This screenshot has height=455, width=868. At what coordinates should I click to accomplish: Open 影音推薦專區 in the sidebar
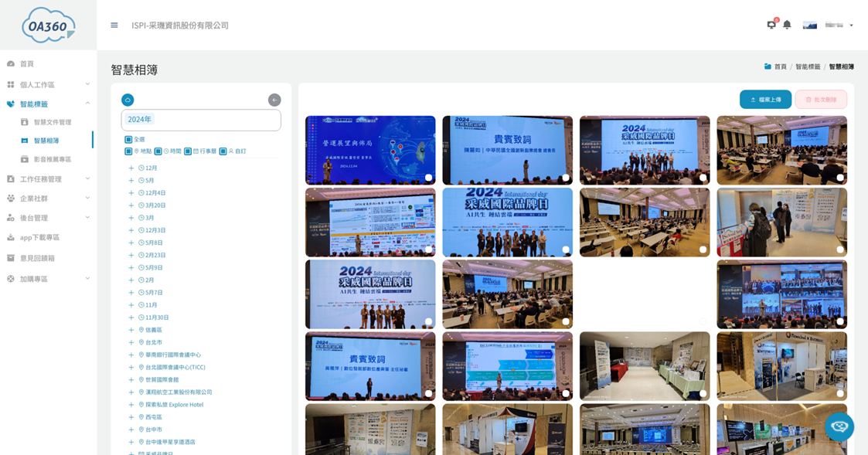[53, 159]
